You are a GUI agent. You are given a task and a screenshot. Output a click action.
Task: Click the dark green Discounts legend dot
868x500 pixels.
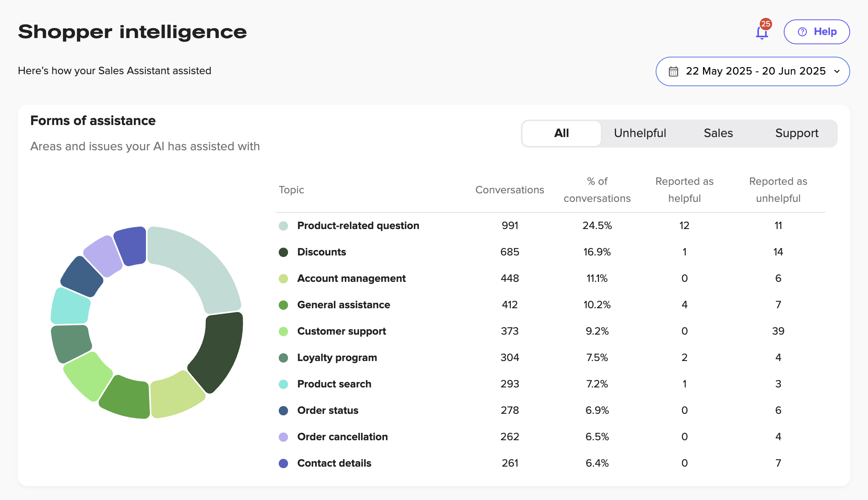pyautogui.click(x=283, y=252)
